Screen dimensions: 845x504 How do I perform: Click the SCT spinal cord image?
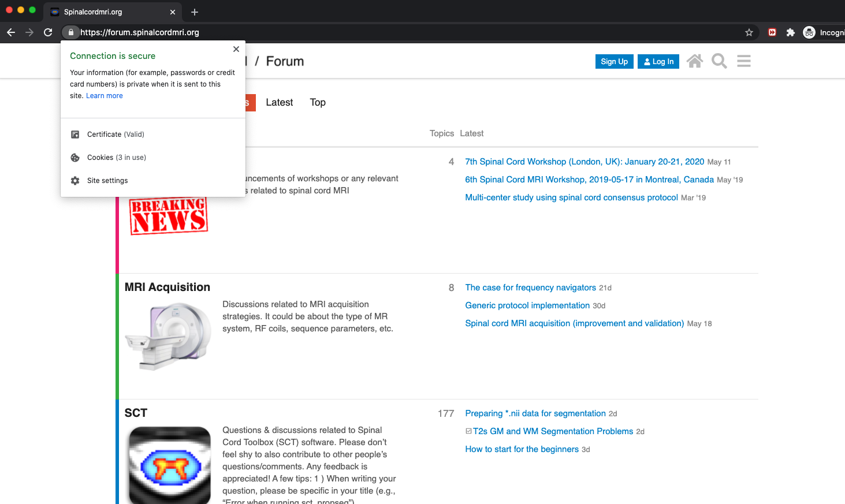(169, 465)
